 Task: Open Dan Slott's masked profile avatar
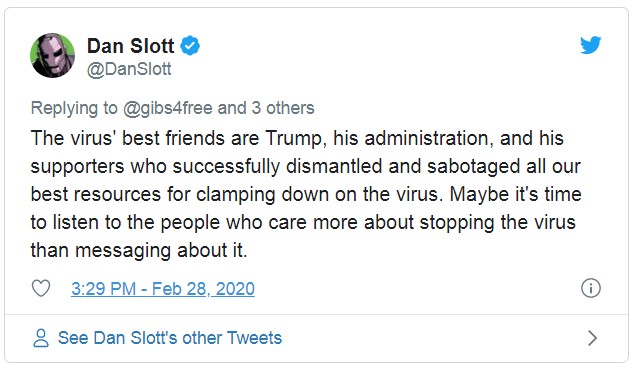(x=53, y=55)
